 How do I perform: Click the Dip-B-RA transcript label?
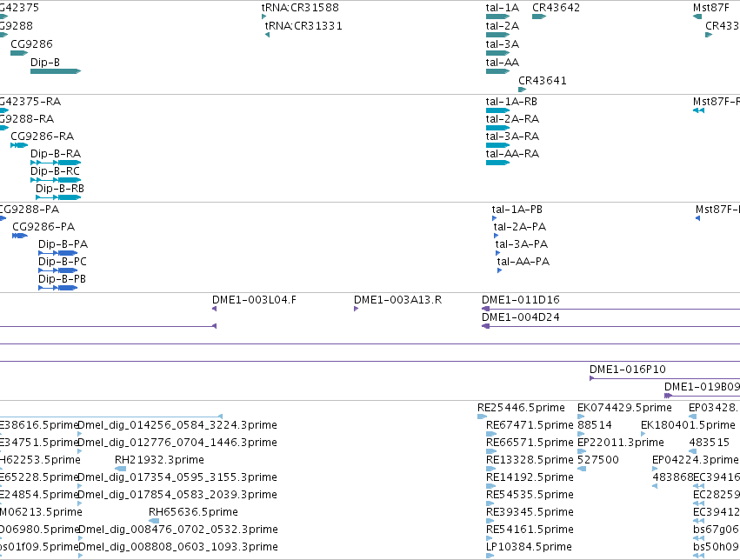pos(56,154)
